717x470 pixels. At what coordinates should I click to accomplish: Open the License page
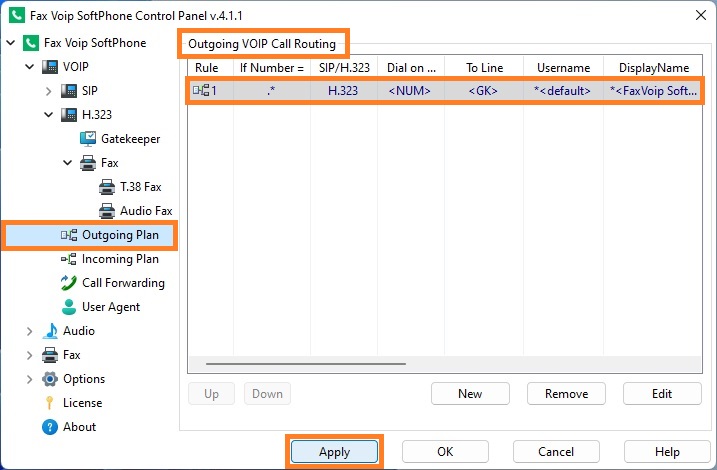83,403
